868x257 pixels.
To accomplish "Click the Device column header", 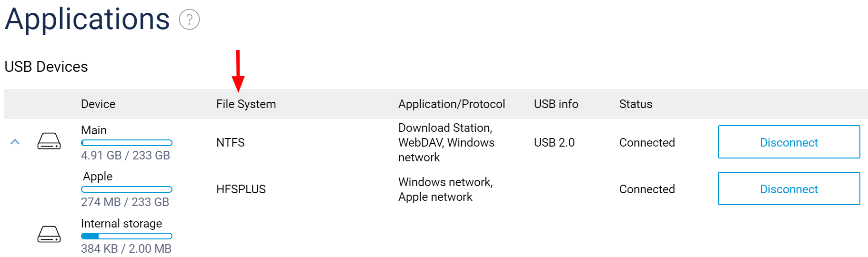I will pyautogui.click(x=98, y=104).
